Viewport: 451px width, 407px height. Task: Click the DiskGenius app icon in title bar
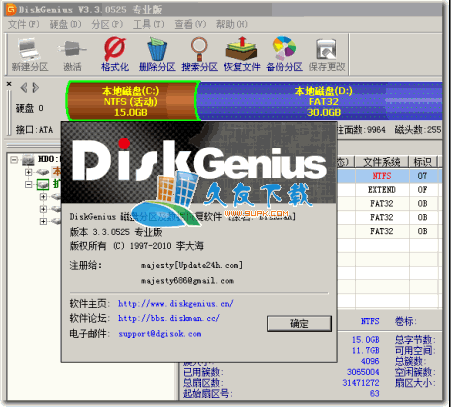coord(11,9)
